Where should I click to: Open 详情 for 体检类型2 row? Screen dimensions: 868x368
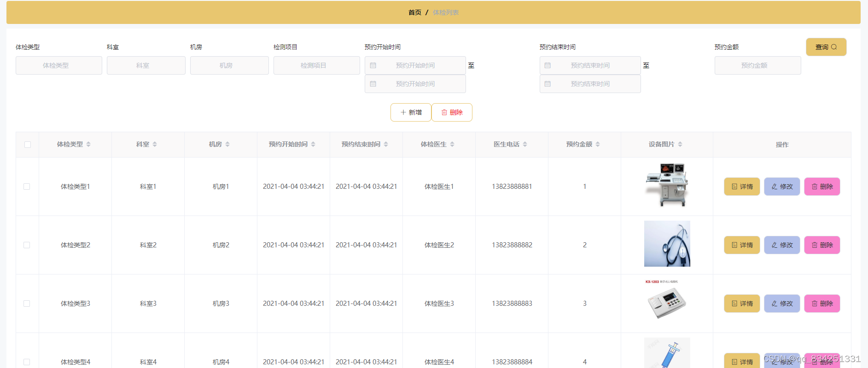click(742, 245)
